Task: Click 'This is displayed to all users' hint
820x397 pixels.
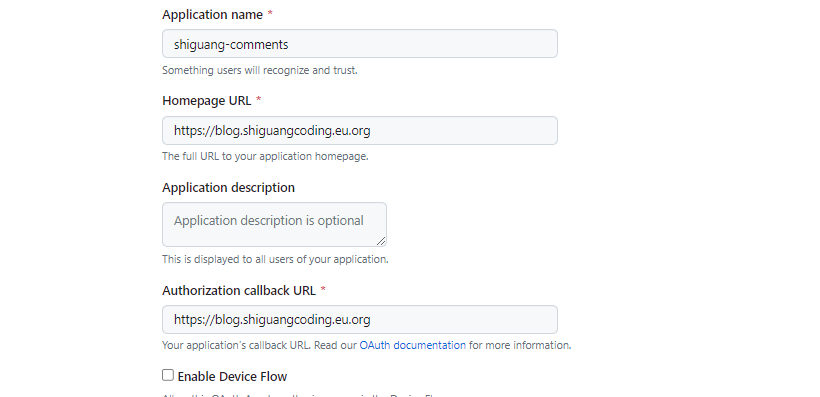Action: 275,259
